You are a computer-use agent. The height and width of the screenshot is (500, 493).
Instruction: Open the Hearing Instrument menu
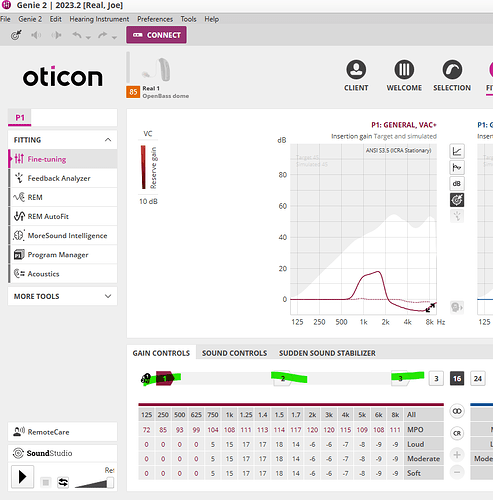(x=99, y=19)
